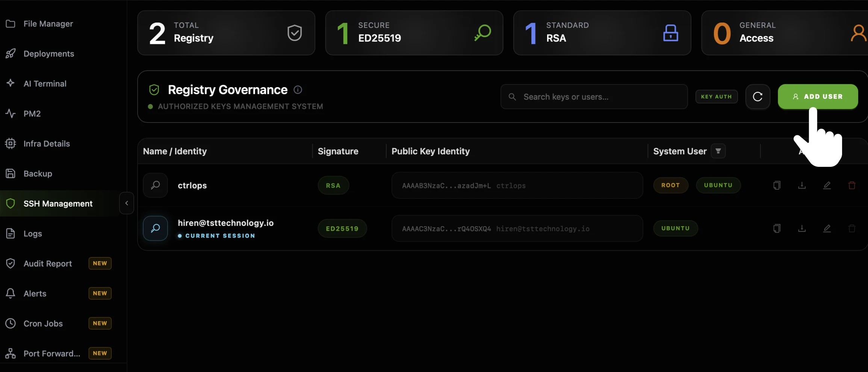Click the Total Registry shield check icon

pyautogui.click(x=295, y=33)
